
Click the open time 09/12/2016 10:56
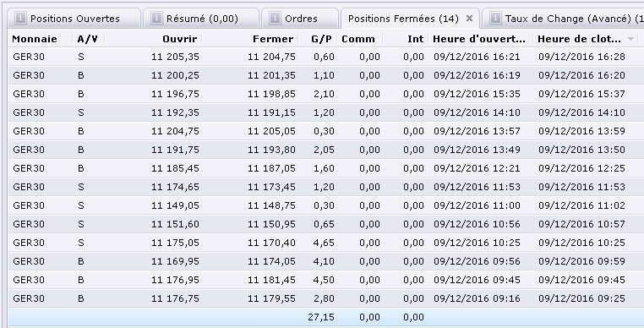477,224
